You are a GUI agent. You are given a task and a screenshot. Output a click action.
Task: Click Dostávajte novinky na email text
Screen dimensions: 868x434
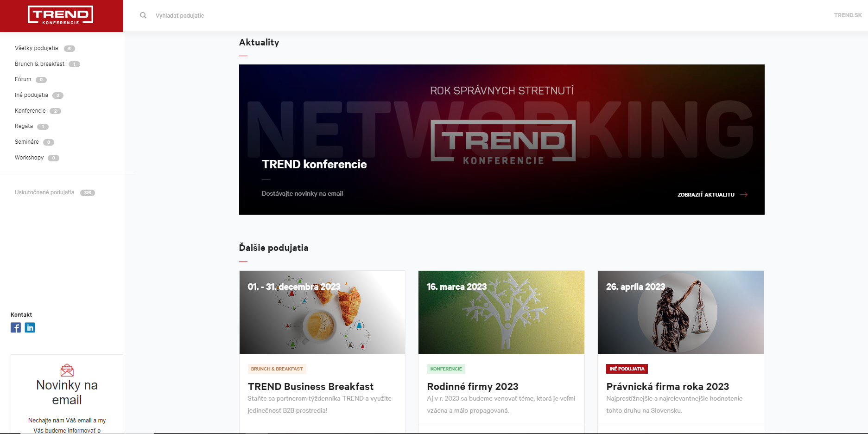[303, 194]
